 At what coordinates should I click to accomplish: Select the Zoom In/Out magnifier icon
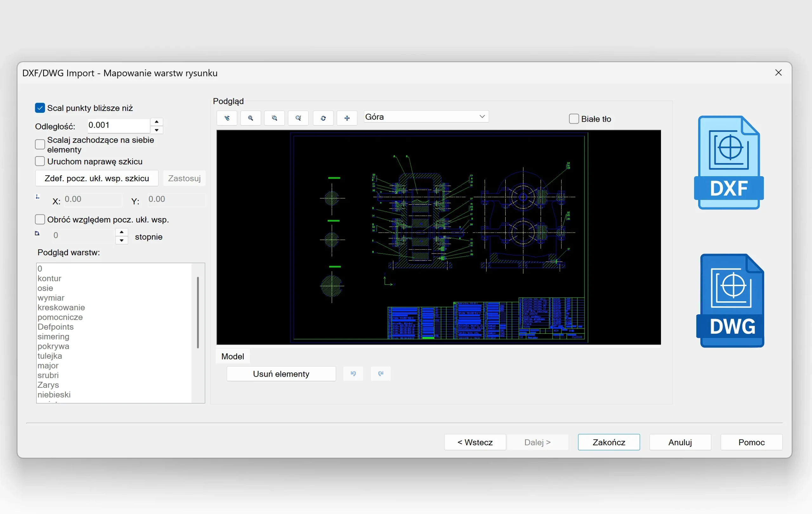pyautogui.click(x=298, y=118)
